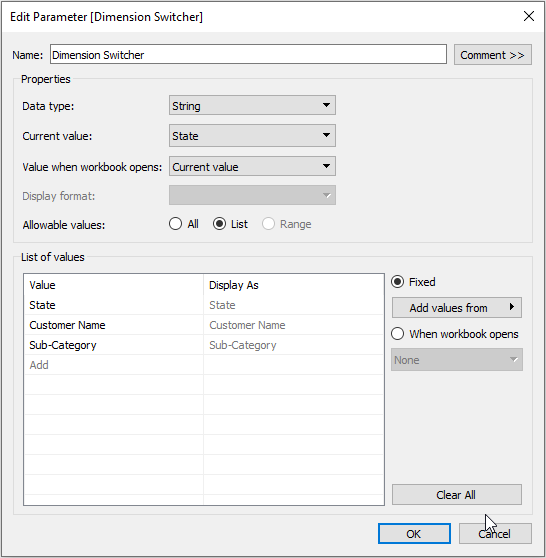Confirm with the OK button

pyautogui.click(x=414, y=533)
